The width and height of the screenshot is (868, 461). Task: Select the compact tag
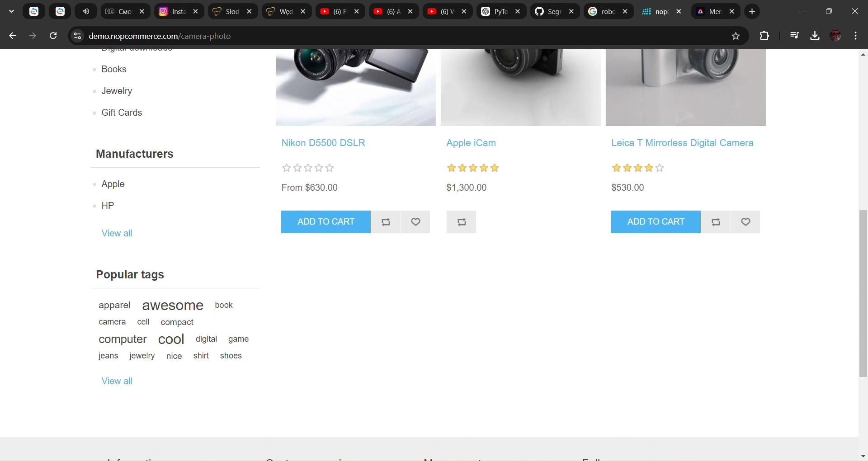[x=177, y=322]
